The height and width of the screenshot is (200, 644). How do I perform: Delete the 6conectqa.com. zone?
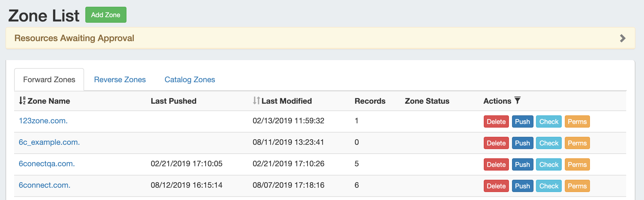click(496, 165)
